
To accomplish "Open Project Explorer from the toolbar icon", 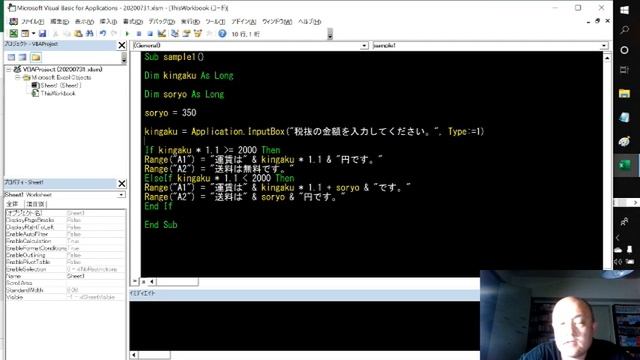I will [x=175, y=33].
